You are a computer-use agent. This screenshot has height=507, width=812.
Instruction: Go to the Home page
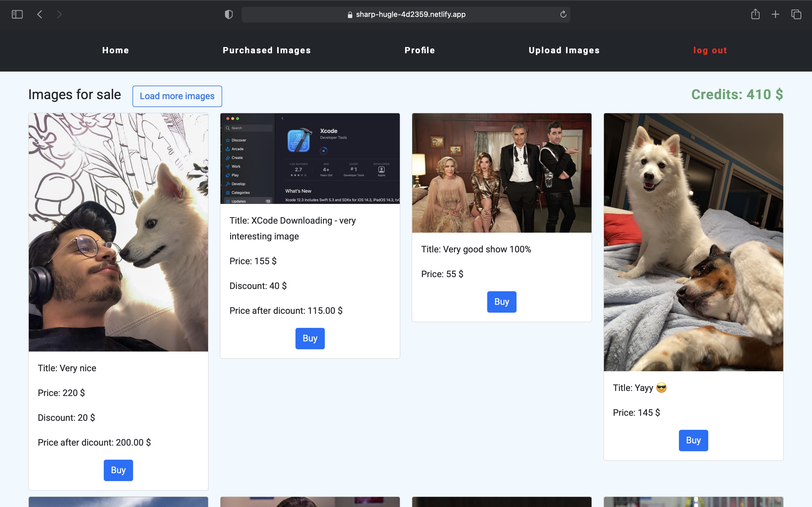(x=115, y=50)
